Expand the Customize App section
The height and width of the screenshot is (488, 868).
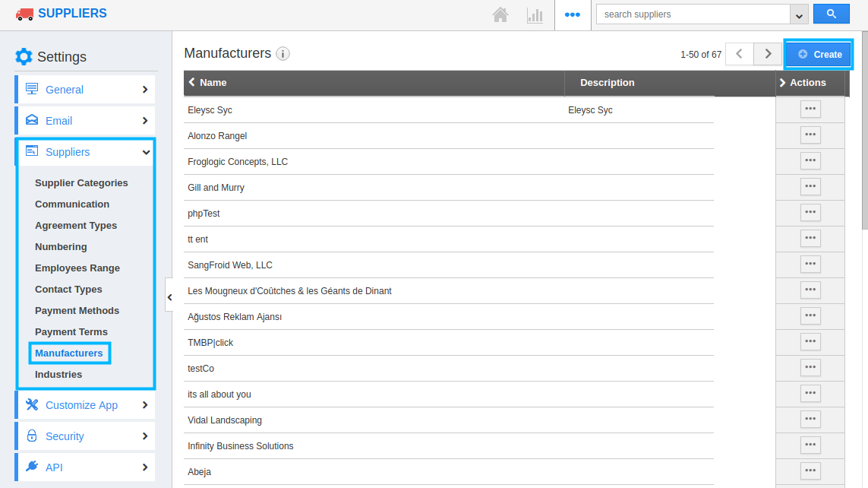[x=85, y=405]
